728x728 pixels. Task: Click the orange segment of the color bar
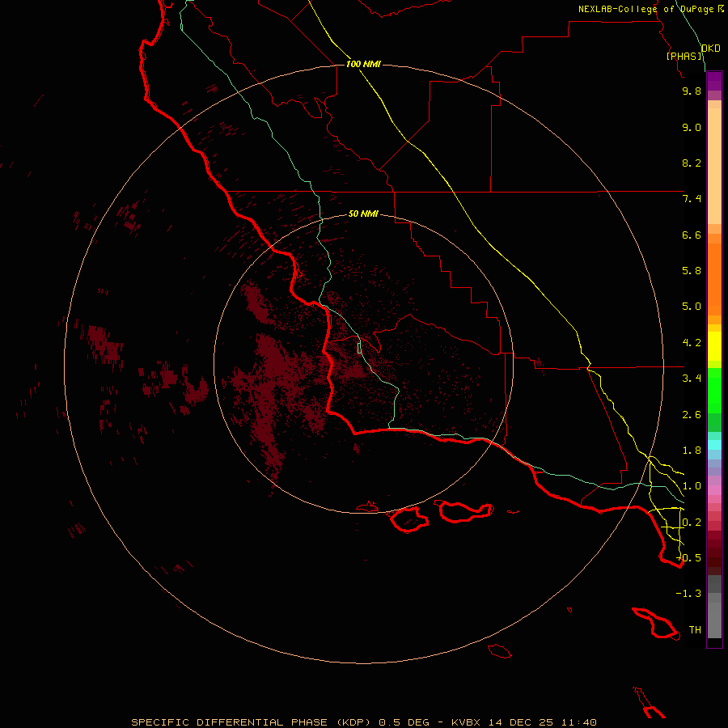(x=714, y=279)
